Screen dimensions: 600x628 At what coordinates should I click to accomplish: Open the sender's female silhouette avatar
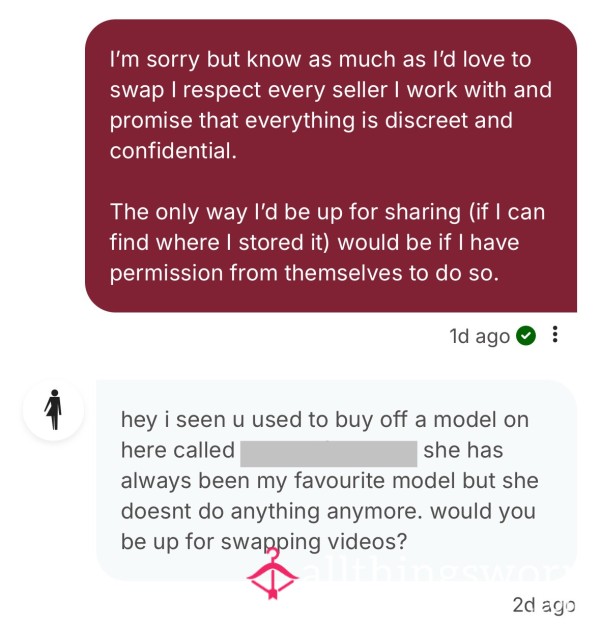pos(53,410)
